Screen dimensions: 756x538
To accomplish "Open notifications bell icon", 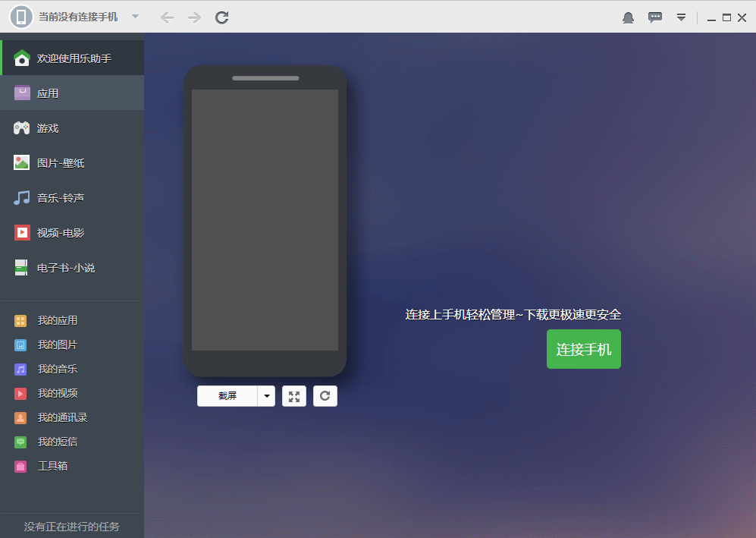I will [x=628, y=18].
